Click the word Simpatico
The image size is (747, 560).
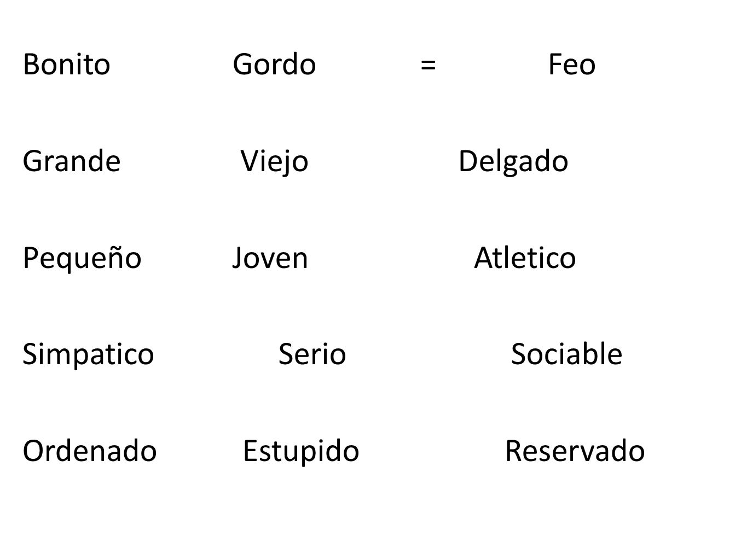(88, 355)
